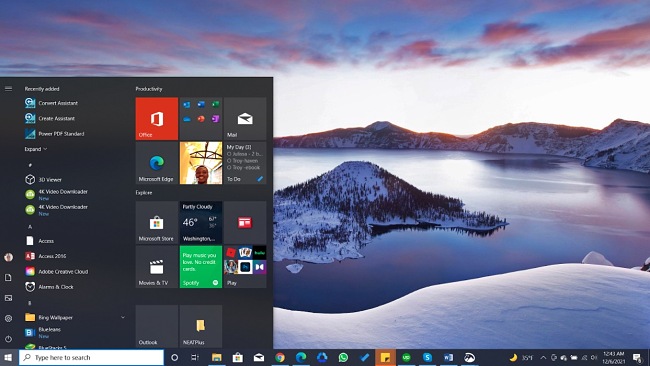Click the Explore group heading
Screen dimensions: 650x366
(x=144, y=193)
